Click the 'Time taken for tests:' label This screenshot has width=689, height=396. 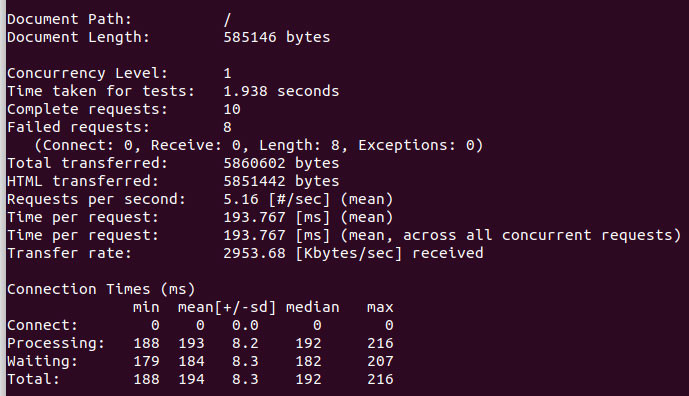101,91
